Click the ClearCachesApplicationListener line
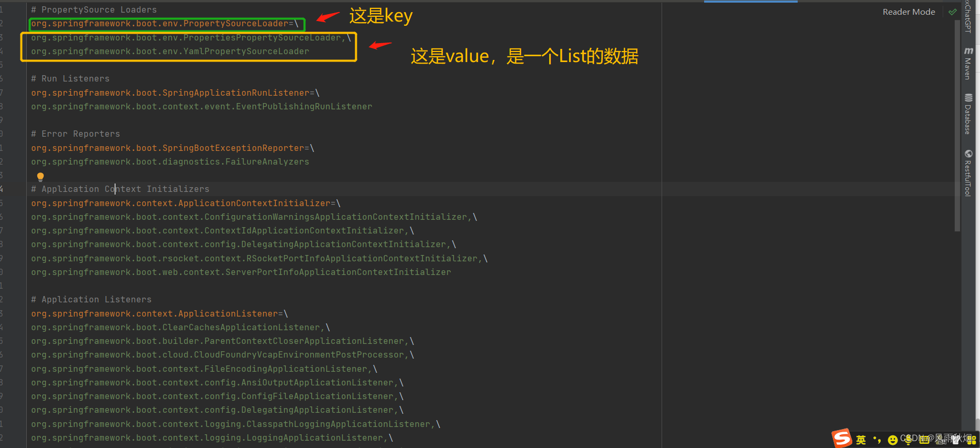The image size is (980, 448). tap(180, 328)
